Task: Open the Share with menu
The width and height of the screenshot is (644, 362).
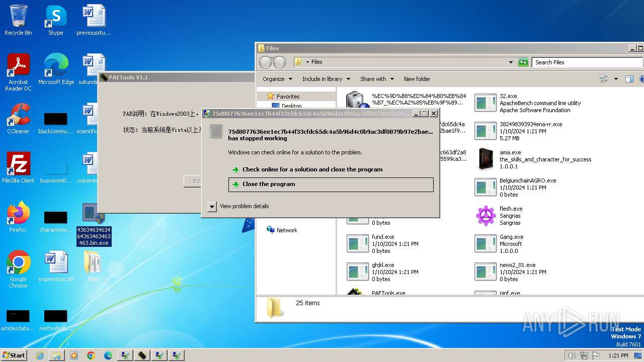Action: pos(377,79)
